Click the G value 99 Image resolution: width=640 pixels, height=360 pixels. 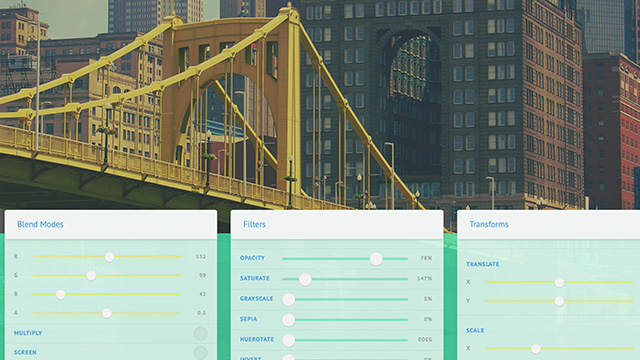(x=202, y=276)
